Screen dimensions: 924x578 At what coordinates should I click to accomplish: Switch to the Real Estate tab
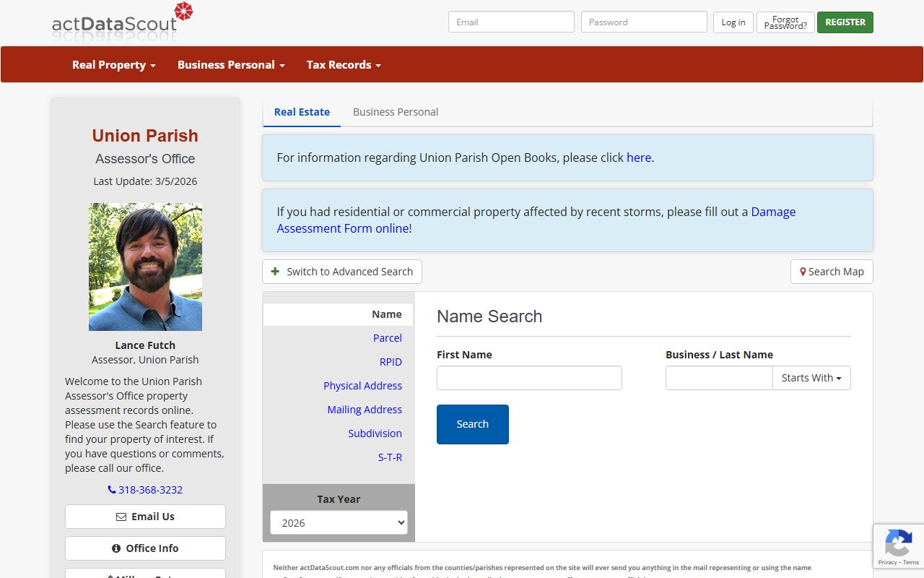tap(302, 112)
